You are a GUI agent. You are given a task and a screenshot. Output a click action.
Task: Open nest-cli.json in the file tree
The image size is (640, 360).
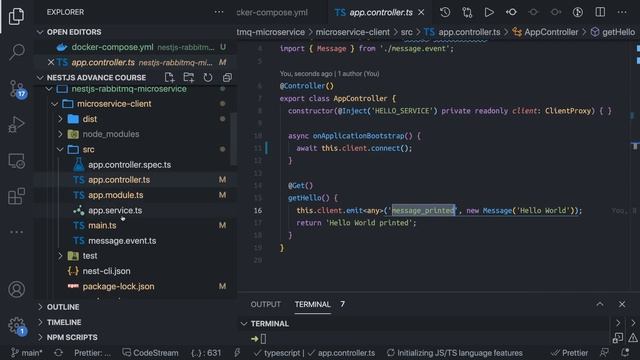point(107,271)
